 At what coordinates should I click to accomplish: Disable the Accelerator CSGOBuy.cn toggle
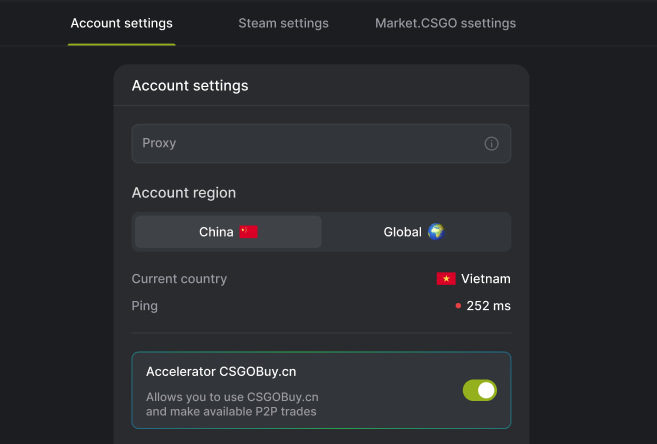point(480,390)
